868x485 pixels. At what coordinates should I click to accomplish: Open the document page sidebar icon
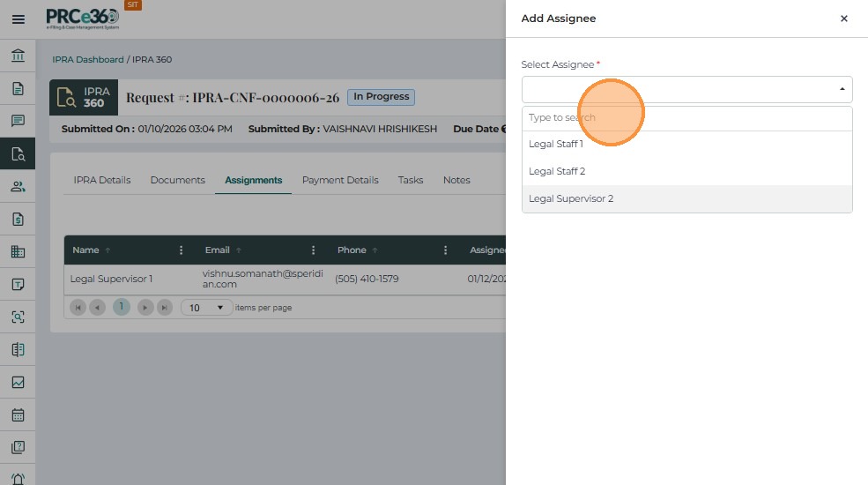pos(18,88)
